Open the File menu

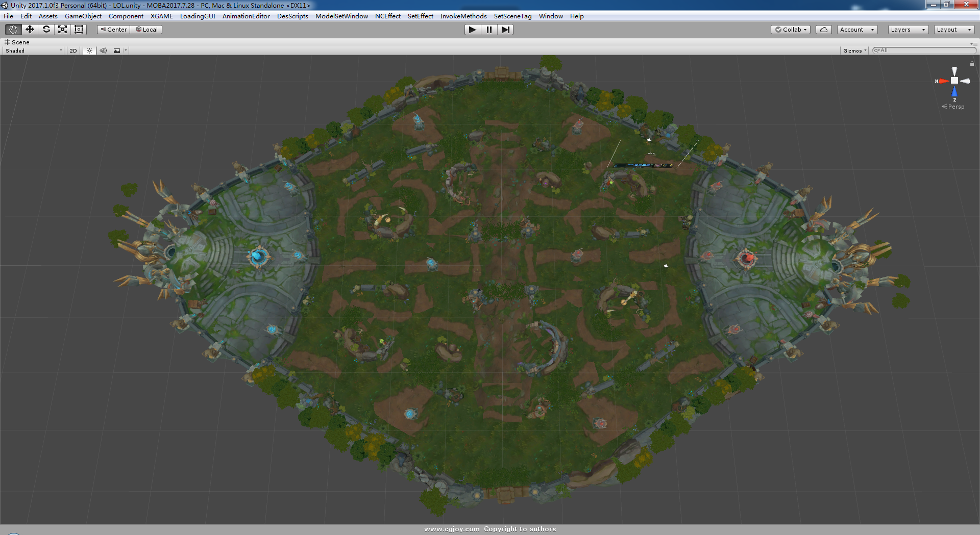[9, 16]
